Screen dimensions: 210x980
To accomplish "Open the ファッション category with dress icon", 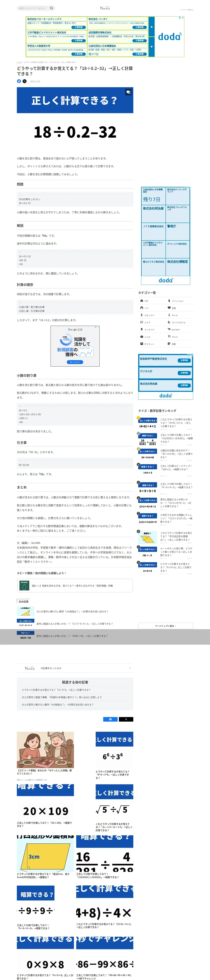I will [x=180, y=301].
